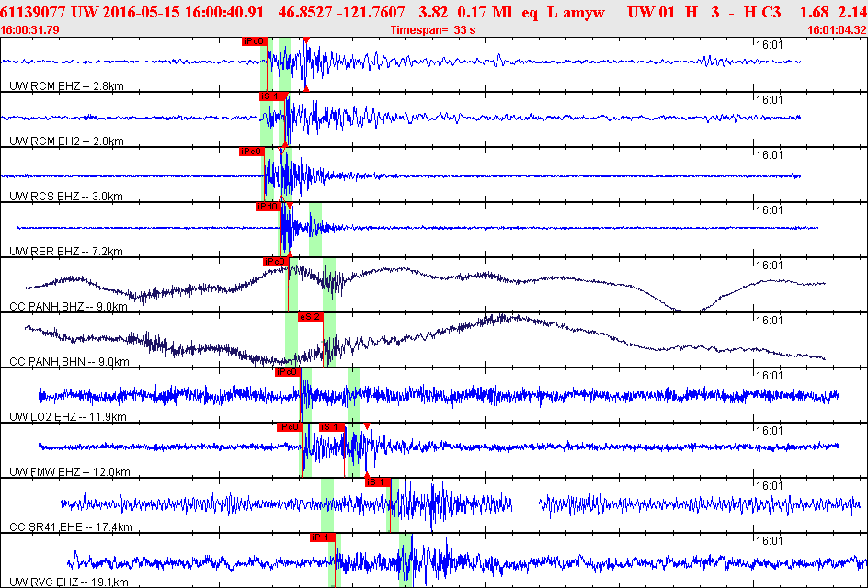Image resolution: width=868 pixels, height=588 pixels.
Task: Click the 16:01 tick label on SR41 EHE trace
Action: coord(769,486)
